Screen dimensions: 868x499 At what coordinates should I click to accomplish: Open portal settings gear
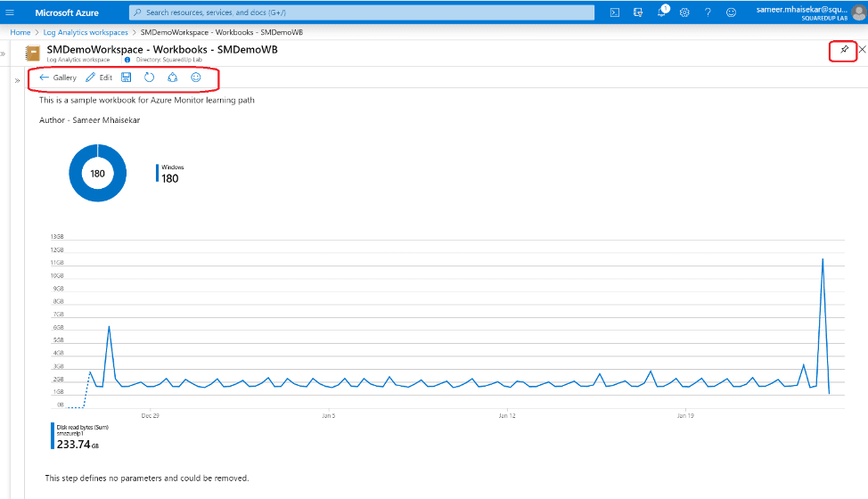tap(684, 12)
